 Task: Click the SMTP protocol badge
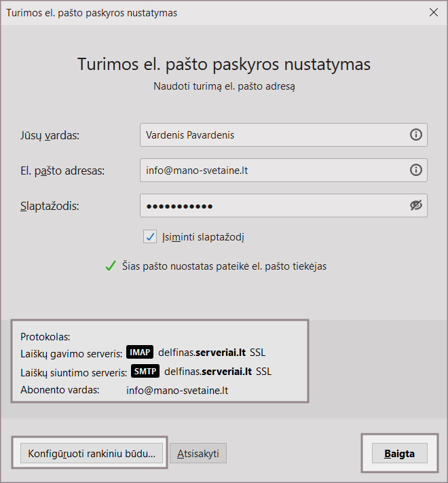tap(145, 372)
